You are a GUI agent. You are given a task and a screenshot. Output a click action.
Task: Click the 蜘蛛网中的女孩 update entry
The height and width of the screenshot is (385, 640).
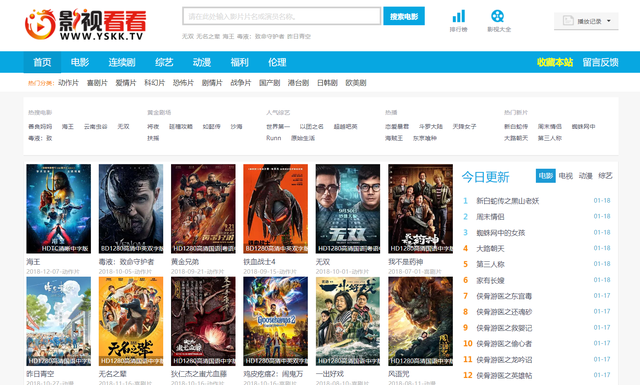pyautogui.click(x=501, y=233)
